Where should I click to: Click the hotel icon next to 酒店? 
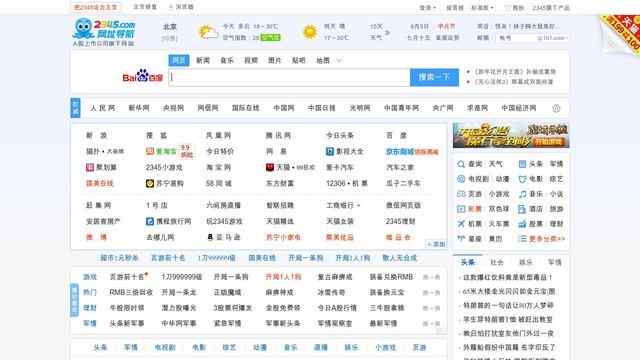[522, 209]
